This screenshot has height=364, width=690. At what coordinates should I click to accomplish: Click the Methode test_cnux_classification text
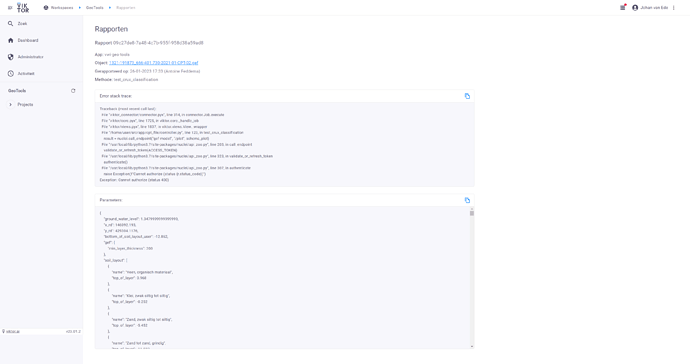tap(126, 80)
